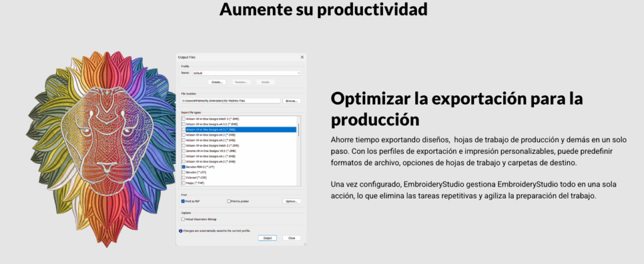Viewport: 644px width, 264px height.
Task: Click the Create... profile button
Action: coord(217,83)
